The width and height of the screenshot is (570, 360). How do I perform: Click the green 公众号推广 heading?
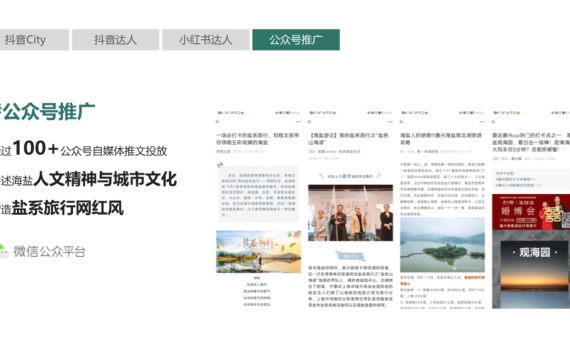(x=49, y=112)
